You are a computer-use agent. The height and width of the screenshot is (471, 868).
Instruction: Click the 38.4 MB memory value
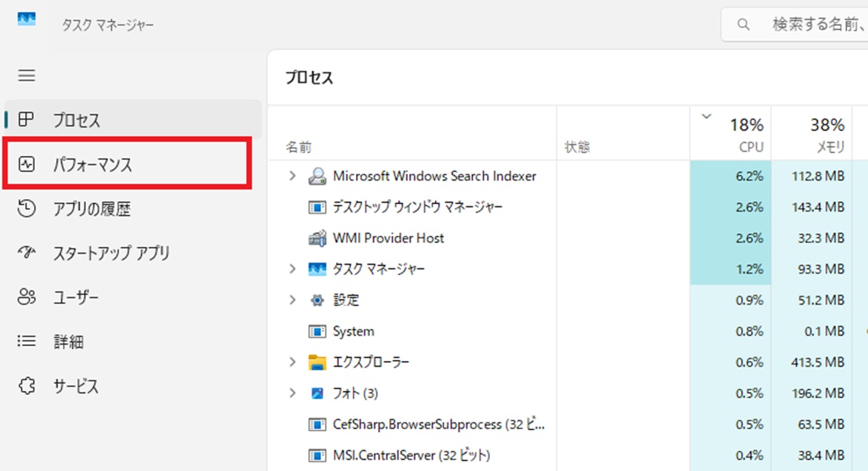(821, 455)
